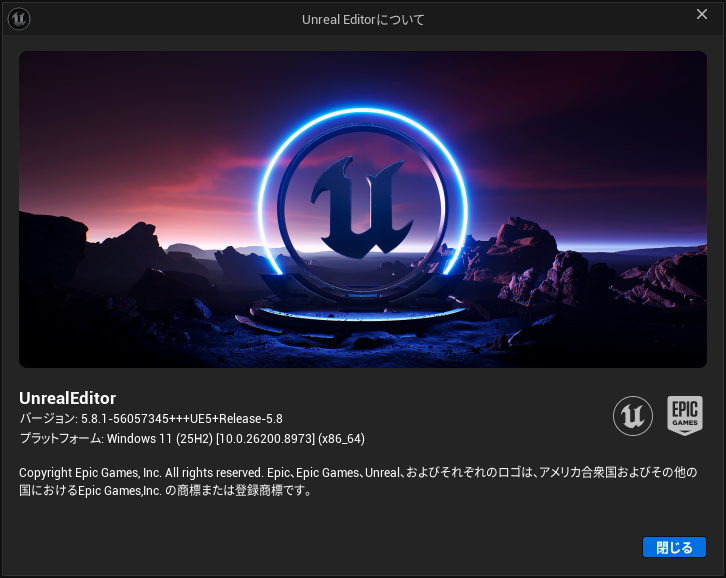726x578 pixels.
Task: Click the Unreal Engine logo in title bar
Action: [x=19, y=19]
